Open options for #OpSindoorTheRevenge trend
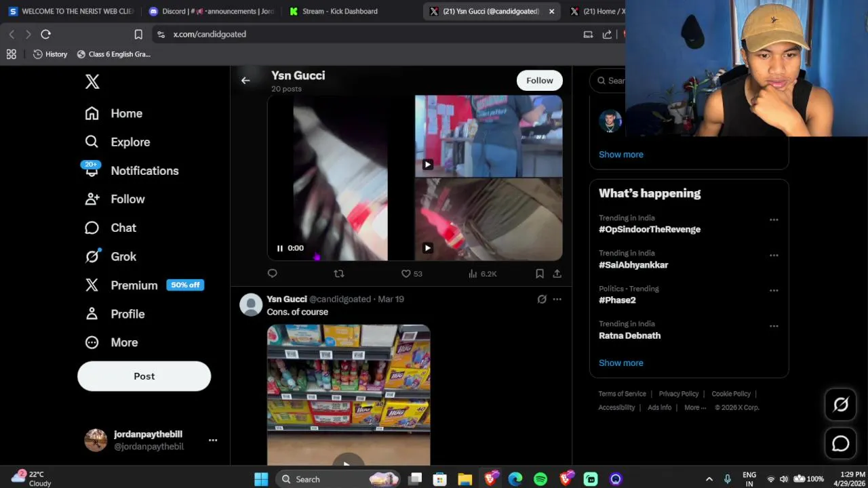The width and height of the screenshot is (868, 488). [x=774, y=220]
